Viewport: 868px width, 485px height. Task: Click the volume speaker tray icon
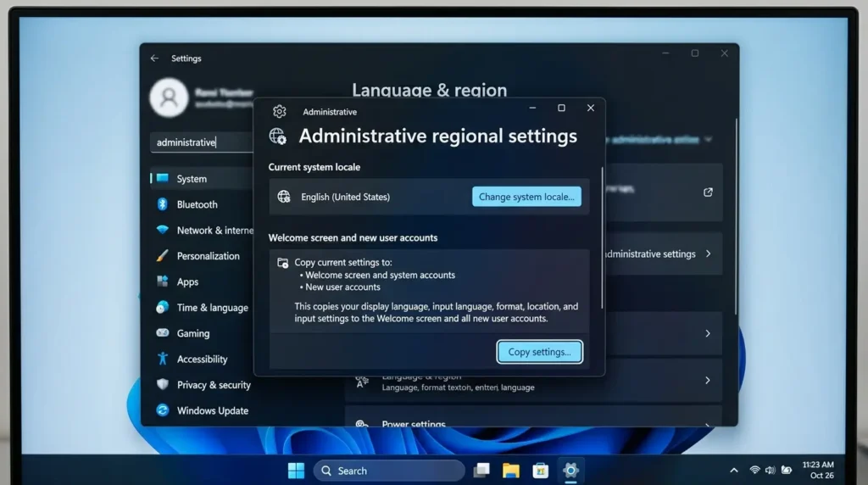click(x=770, y=470)
